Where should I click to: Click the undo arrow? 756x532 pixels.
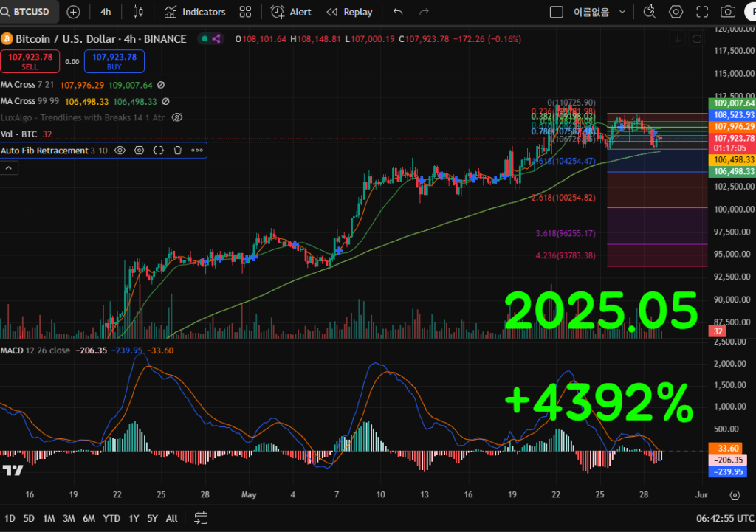[398, 12]
